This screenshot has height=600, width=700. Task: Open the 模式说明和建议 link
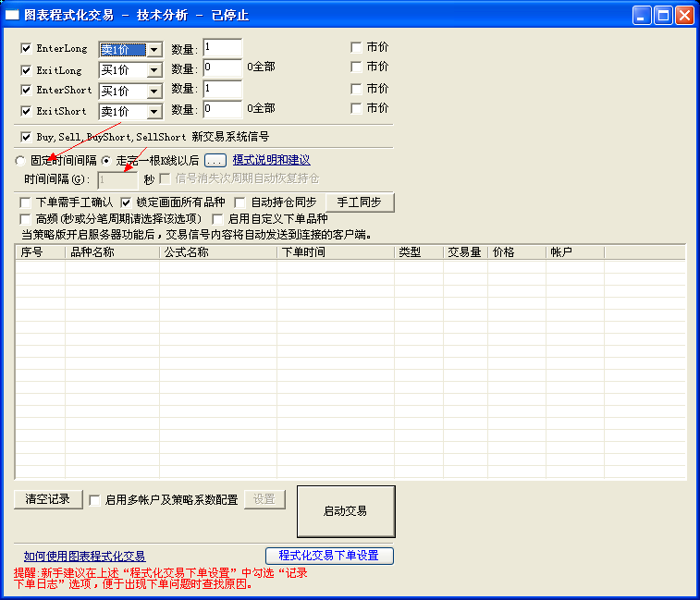coord(272,160)
